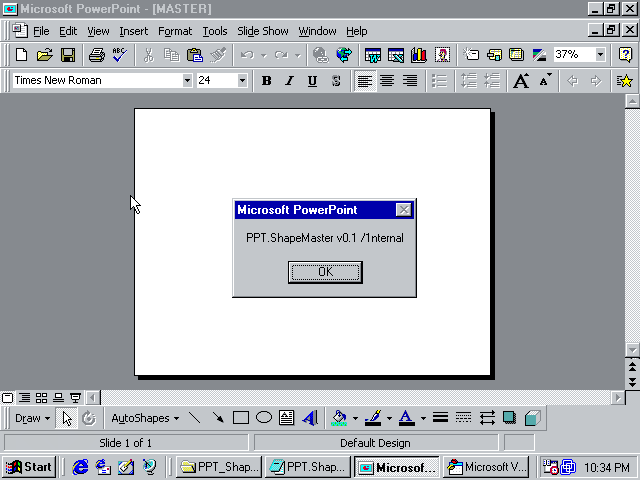Click the Cut scissors icon
Screen dimensions: 640x480
click(x=149, y=55)
